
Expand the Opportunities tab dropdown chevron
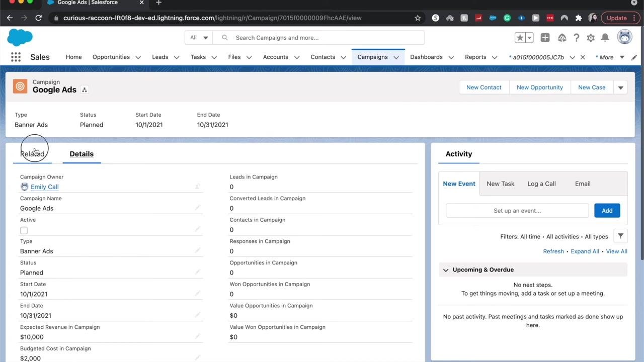[x=138, y=57]
